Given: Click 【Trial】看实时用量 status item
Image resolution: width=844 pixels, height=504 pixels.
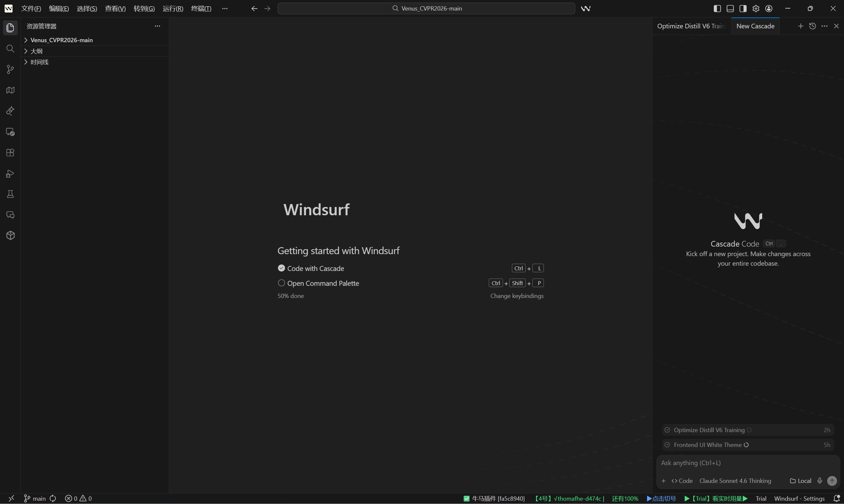Looking at the screenshot, I should tap(716, 499).
